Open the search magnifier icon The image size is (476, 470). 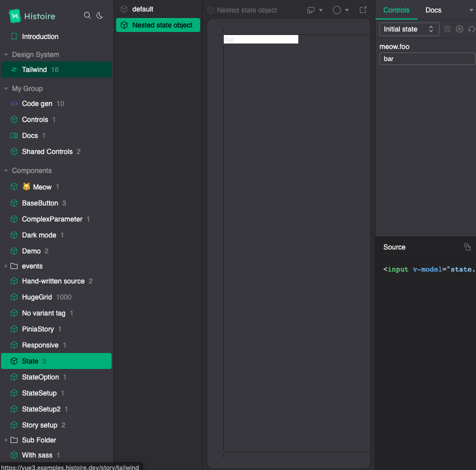click(87, 15)
